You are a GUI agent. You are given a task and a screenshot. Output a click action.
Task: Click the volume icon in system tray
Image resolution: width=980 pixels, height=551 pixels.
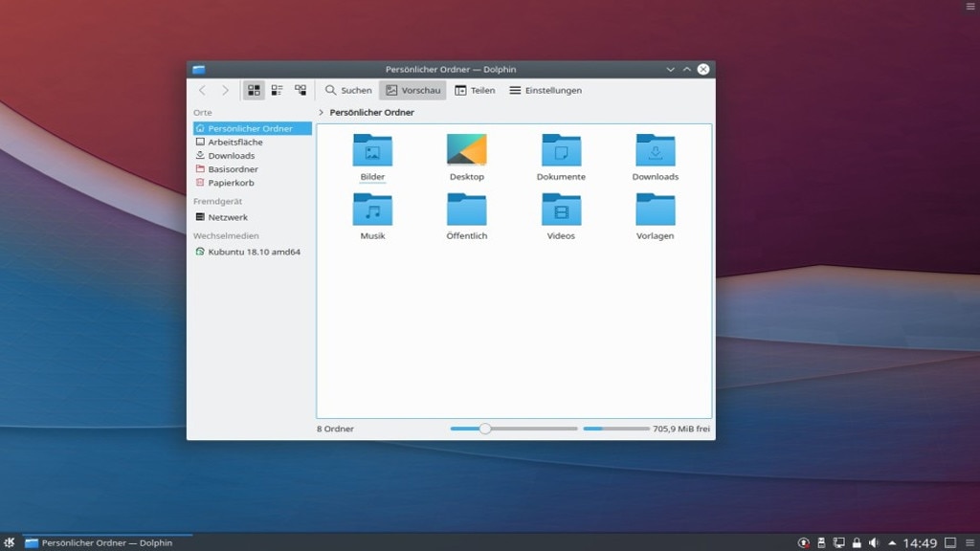click(x=875, y=542)
